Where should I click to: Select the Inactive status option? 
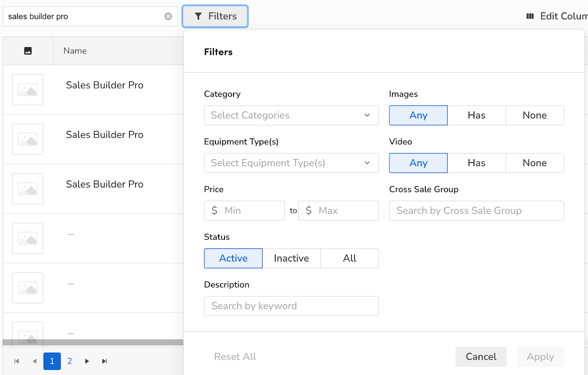291,258
